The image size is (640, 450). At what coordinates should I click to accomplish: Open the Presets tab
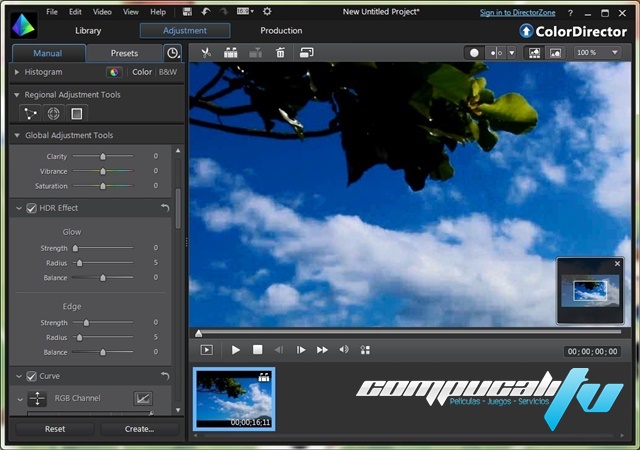(124, 53)
